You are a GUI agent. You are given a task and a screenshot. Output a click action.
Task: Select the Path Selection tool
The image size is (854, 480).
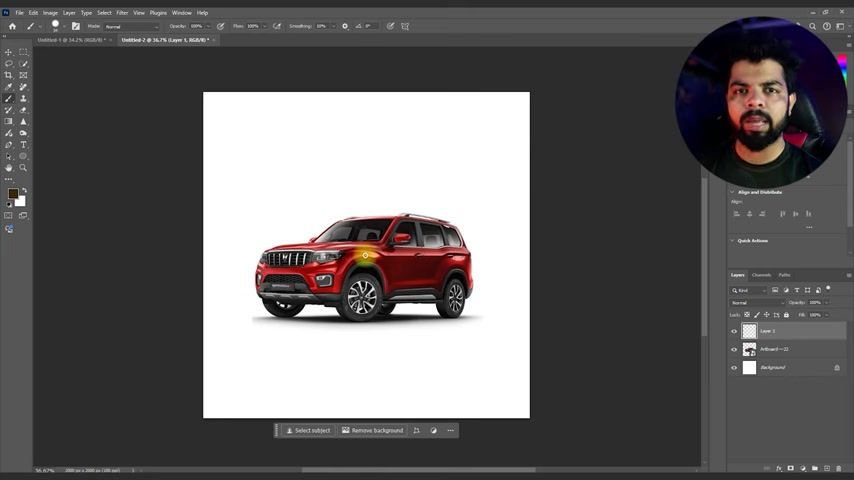(9, 156)
